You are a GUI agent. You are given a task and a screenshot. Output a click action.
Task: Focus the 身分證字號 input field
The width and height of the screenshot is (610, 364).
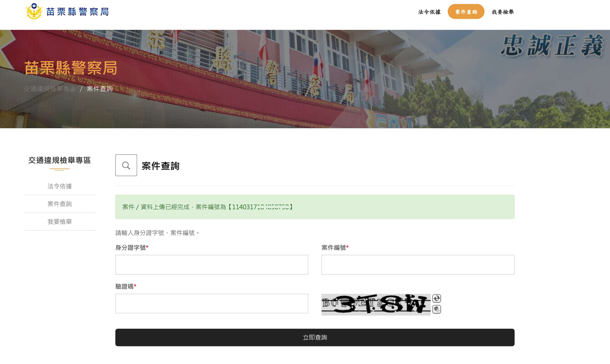pyautogui.click(x=212, y=265)
